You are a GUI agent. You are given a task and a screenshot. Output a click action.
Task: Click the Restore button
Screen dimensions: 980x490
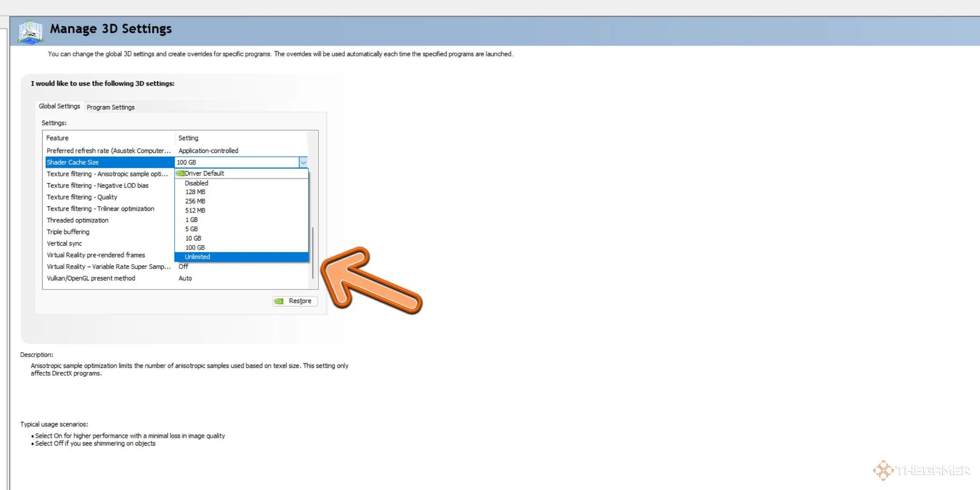(x=295, y=301)
